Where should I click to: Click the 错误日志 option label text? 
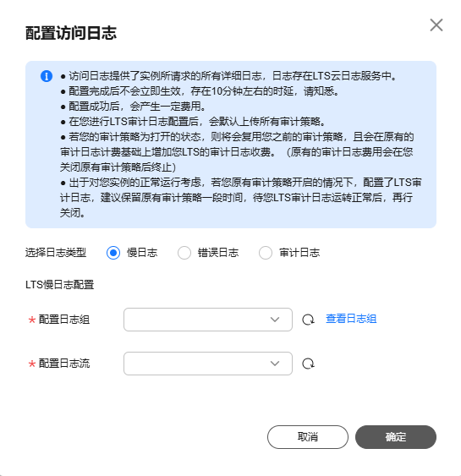tap(218, 253)
